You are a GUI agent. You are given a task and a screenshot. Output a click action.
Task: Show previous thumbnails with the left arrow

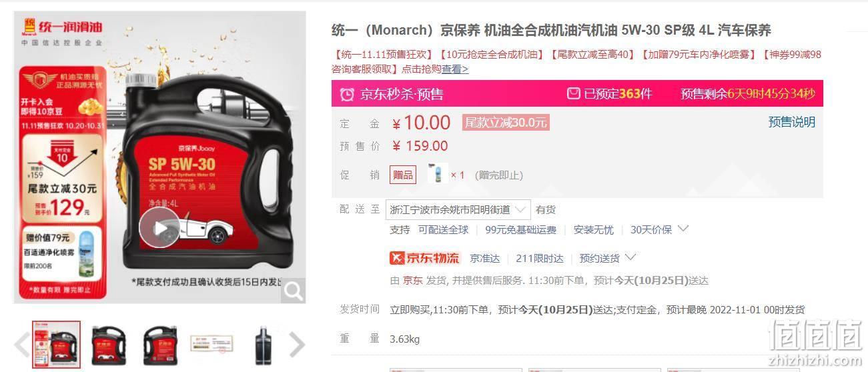22,345
